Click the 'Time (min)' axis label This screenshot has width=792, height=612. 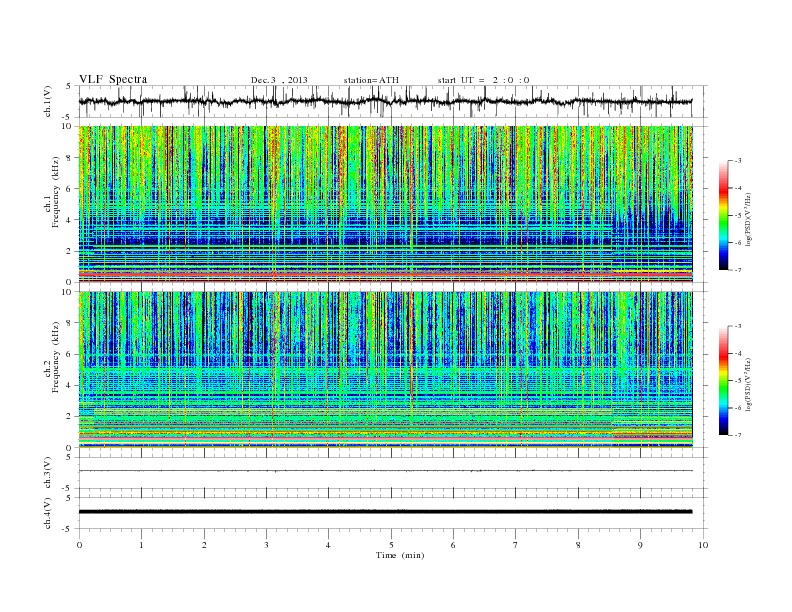400,555
